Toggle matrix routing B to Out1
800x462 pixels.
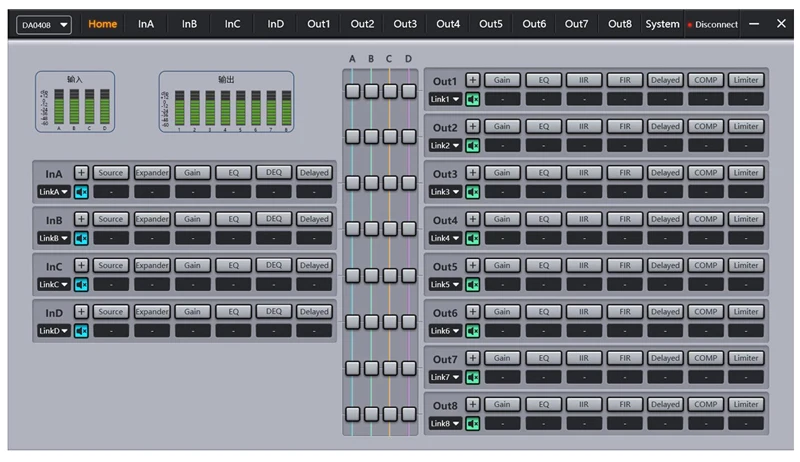point(371,91)
